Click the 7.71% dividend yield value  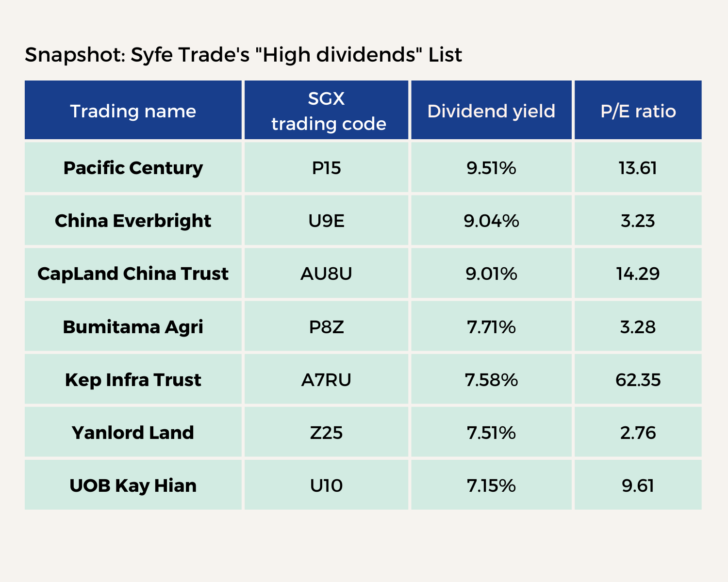(x=491, y=327)
